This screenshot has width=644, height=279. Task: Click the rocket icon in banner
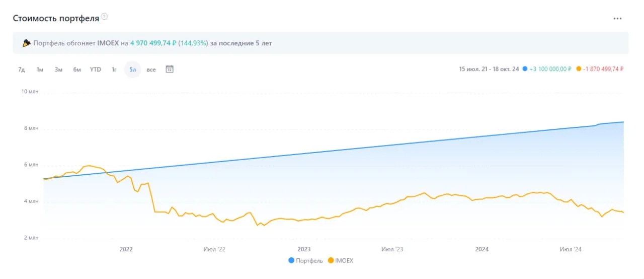[27, 43]
